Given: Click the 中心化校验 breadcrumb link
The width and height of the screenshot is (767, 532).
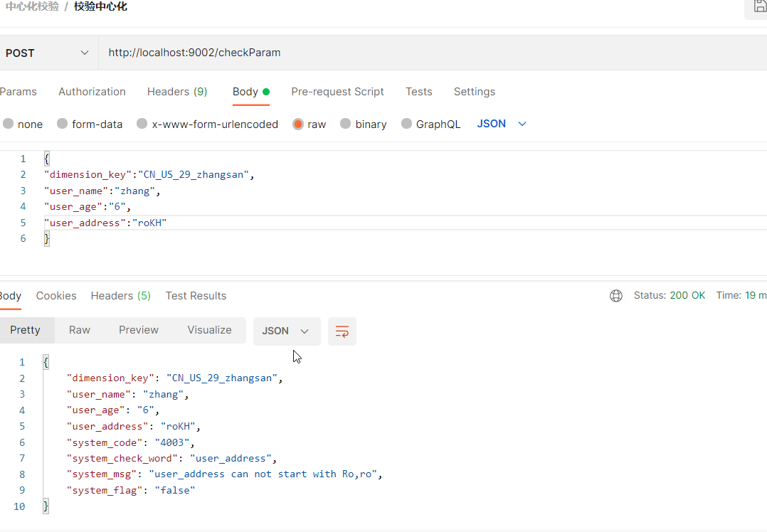Looking at the screenshot, I should click(x=32, y=6).
